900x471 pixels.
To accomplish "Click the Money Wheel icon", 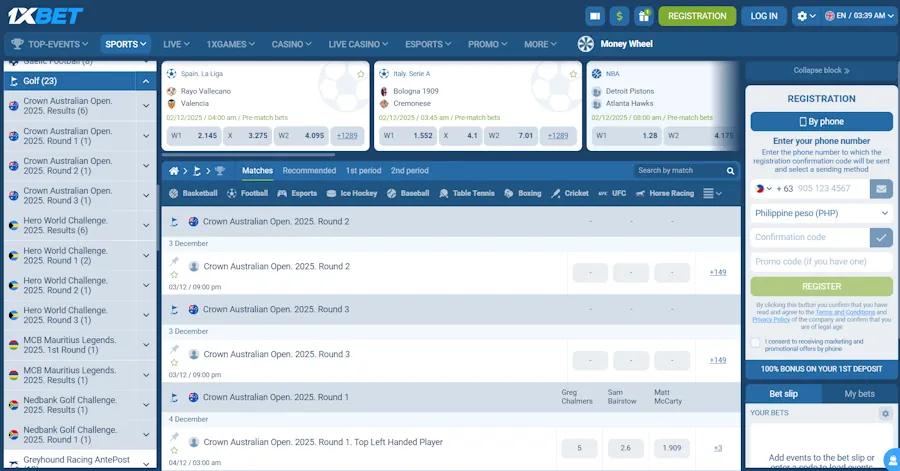I will click(585, 44).
